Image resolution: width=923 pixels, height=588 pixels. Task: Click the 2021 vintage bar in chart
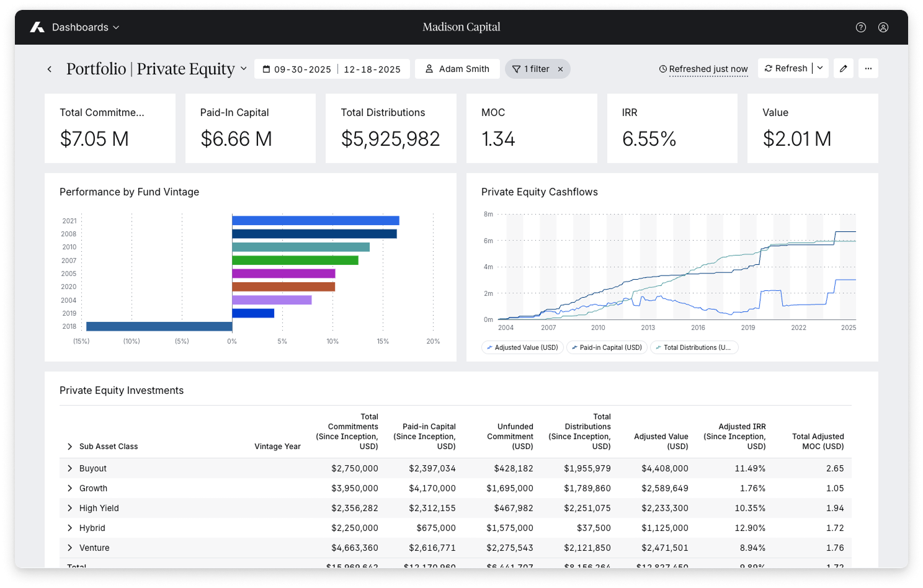[315, 221]
